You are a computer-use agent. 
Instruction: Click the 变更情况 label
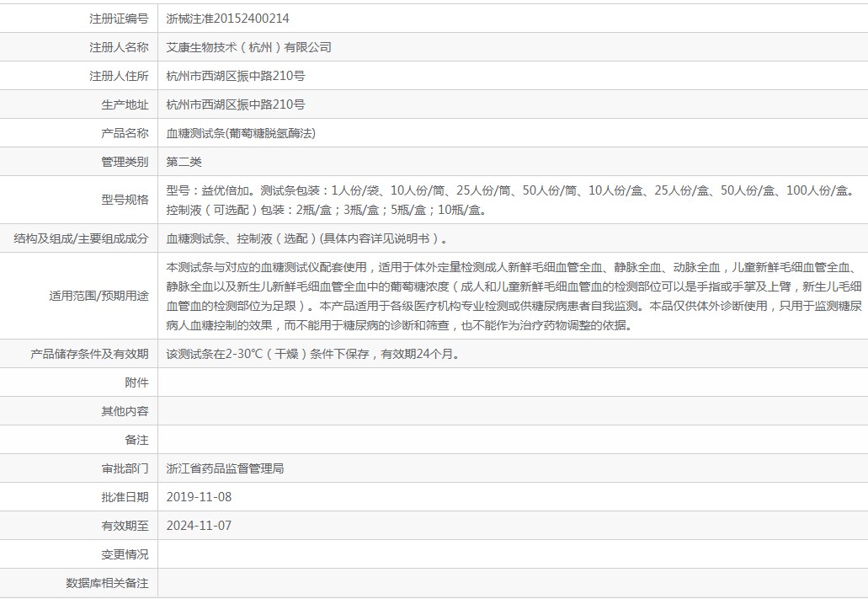[125, 554]
